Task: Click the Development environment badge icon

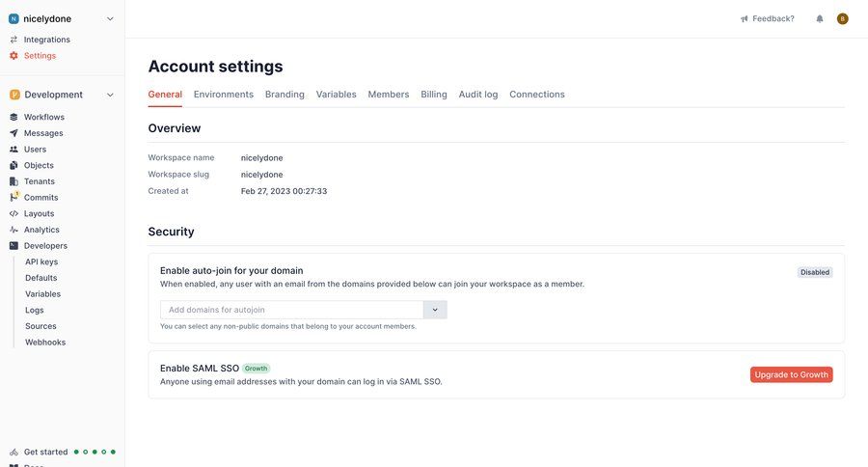Action: (x=14, y=95)
